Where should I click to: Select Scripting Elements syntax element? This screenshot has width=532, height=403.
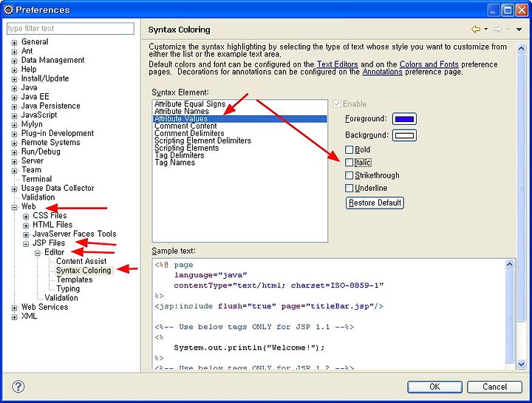pyautogui.click(x=187, y=148)
